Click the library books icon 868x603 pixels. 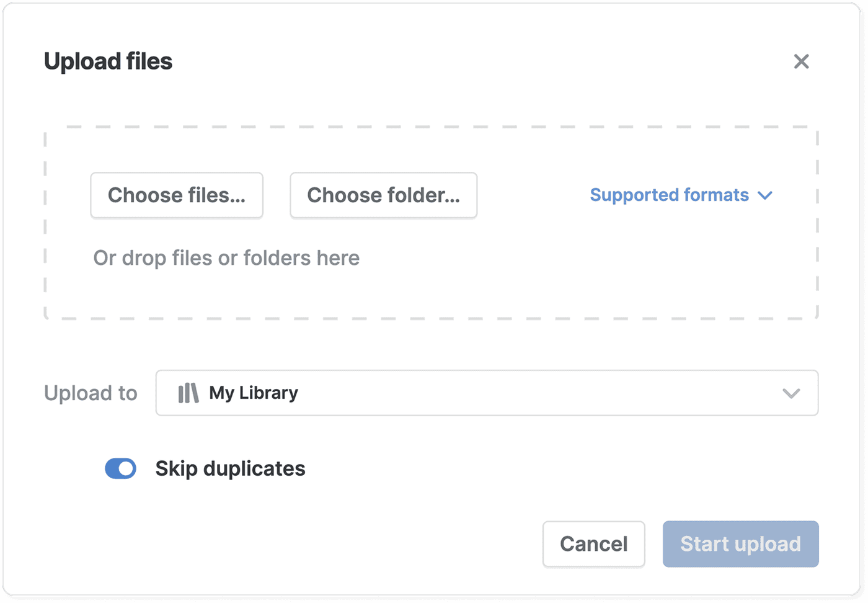click(188, 393)
